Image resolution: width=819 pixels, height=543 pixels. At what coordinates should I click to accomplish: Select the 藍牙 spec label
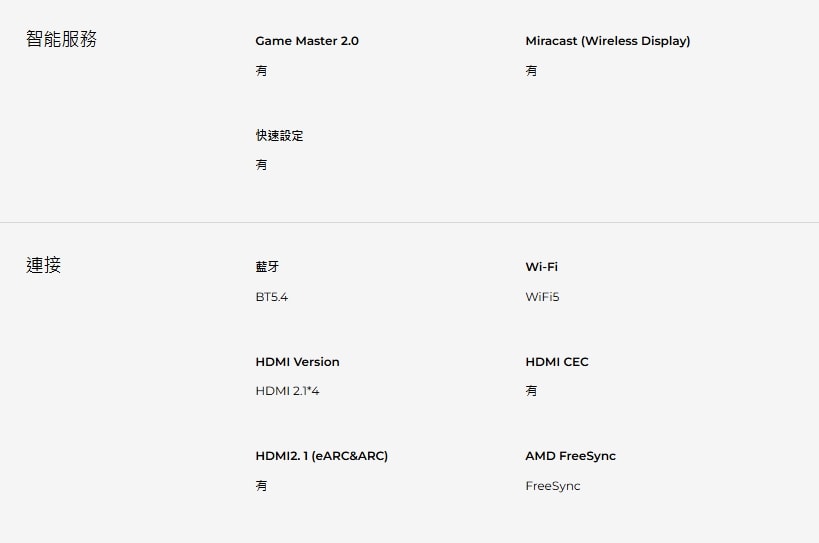(267, 267)
